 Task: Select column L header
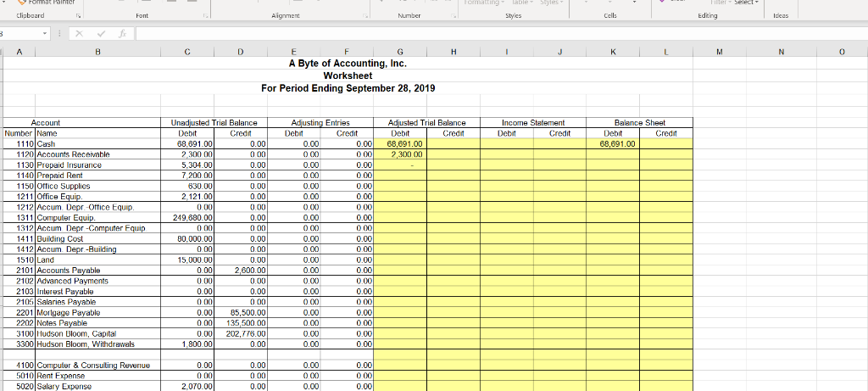point(666,52)
